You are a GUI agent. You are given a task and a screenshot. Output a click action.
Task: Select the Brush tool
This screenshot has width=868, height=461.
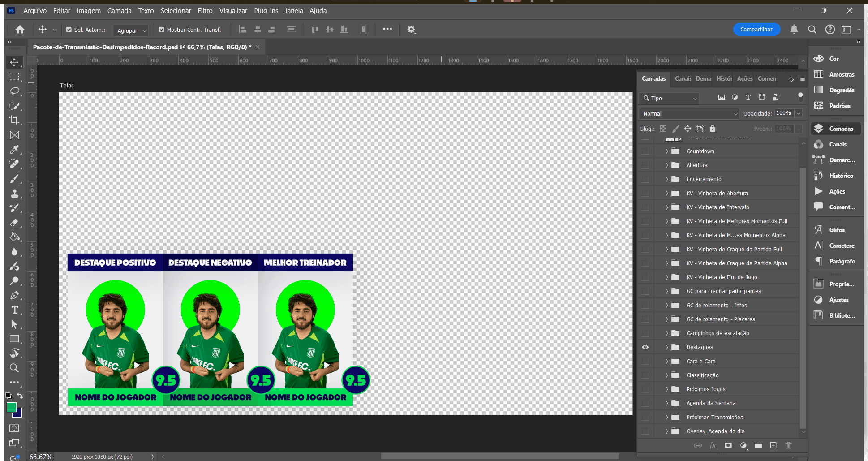coord(14,179)
